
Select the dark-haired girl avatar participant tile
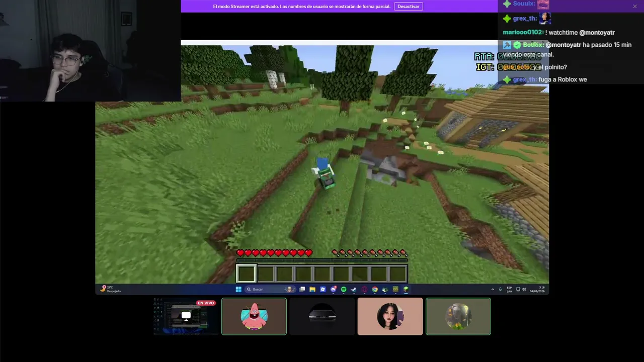[x=390, y=316]
